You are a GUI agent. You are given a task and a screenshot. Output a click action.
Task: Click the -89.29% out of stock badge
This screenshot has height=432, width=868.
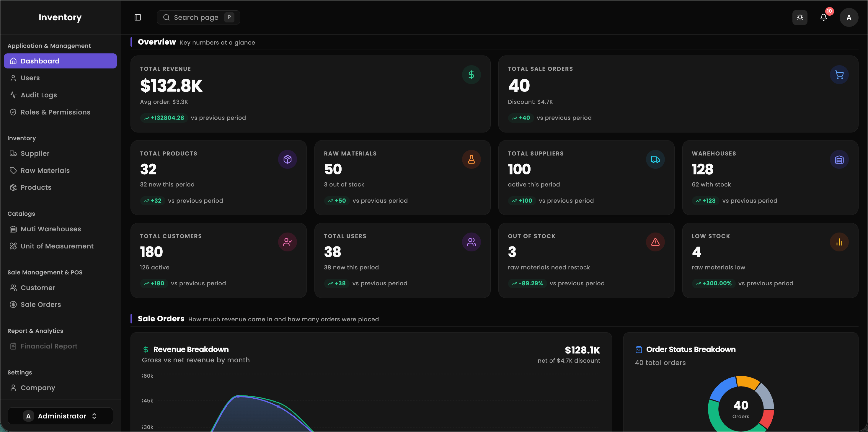click(527, 283)
